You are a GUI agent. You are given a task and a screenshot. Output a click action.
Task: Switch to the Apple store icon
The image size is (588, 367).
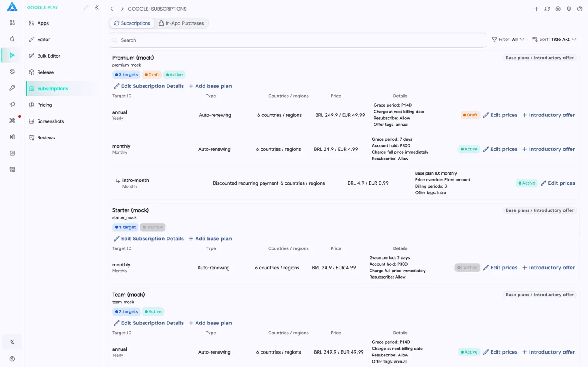click(12, 39)
